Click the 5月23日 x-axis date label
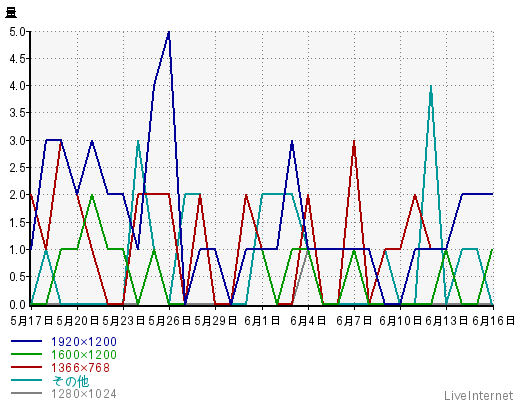The height and width of the screenshot is (405, 520). [124, 321]
